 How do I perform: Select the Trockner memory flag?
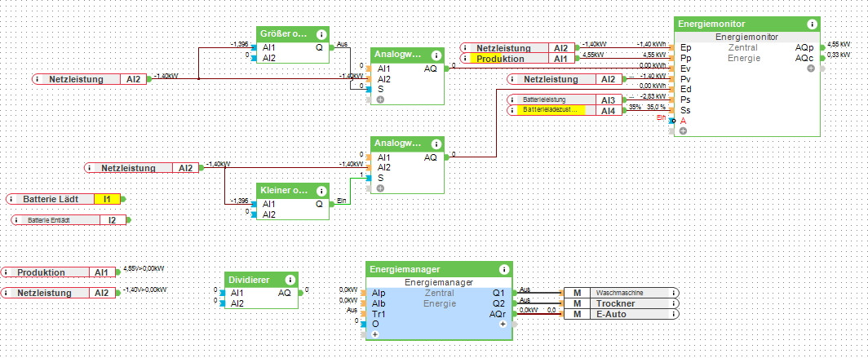(620, 303)
